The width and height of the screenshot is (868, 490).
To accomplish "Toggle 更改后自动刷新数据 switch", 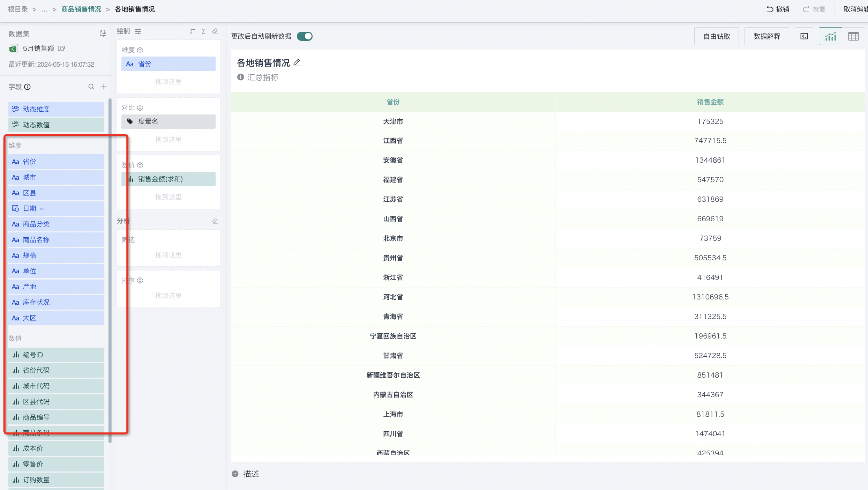I will click(x=305, y=36).
